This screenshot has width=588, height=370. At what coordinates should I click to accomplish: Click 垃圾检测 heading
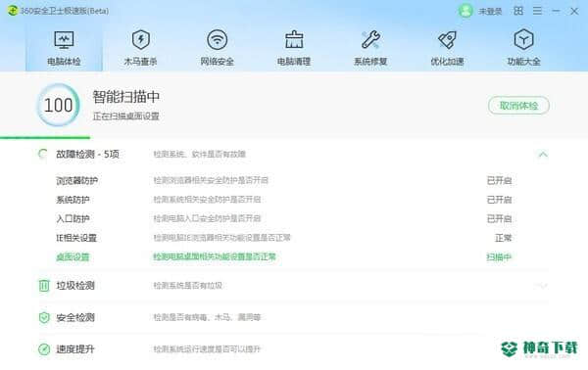[x=75, y=286]
